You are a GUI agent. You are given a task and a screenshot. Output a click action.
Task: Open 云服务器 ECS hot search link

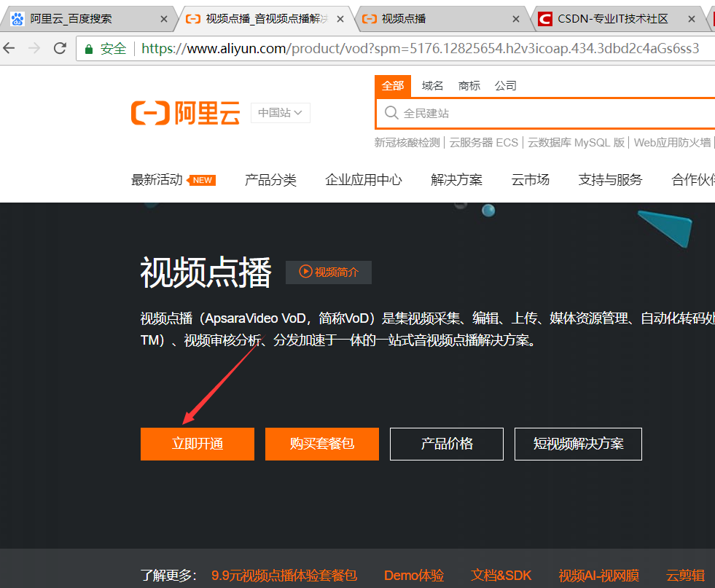484,143
